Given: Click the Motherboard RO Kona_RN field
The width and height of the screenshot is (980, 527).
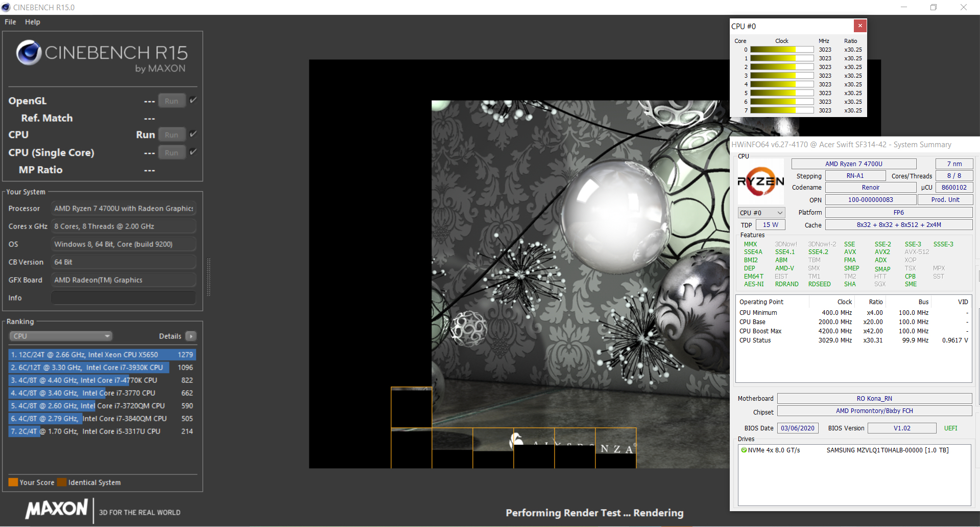Looking at the screenshot, I should 874,398.
